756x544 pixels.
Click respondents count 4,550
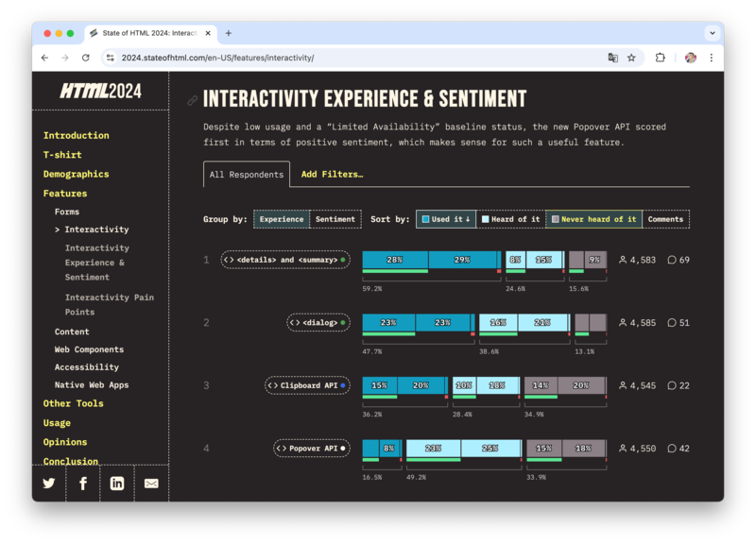pyautogui.click(x=637, y=448)
